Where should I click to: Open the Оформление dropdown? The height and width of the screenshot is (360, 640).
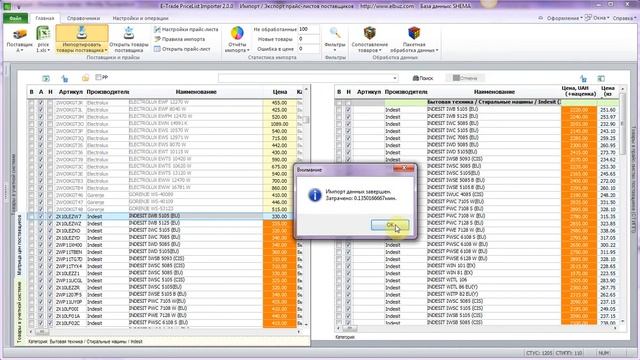pyautogui.click(x=564, y=18)
